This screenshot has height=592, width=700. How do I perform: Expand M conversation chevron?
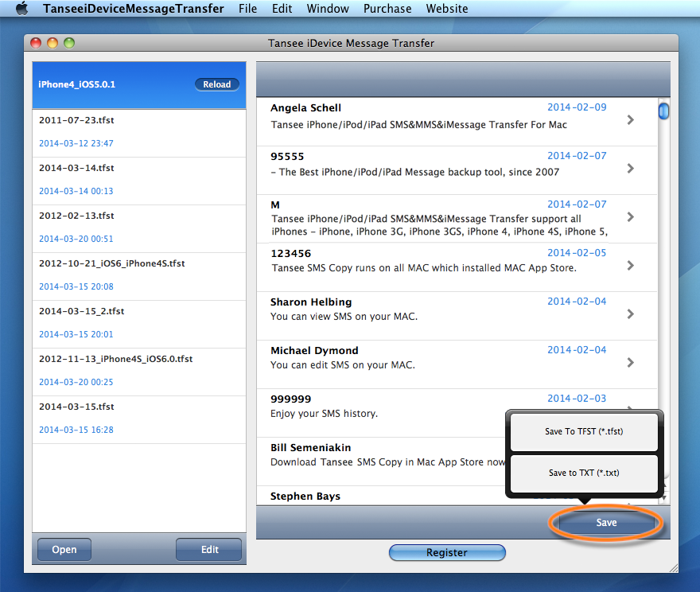pyautogui.click(x=630, y=217)
